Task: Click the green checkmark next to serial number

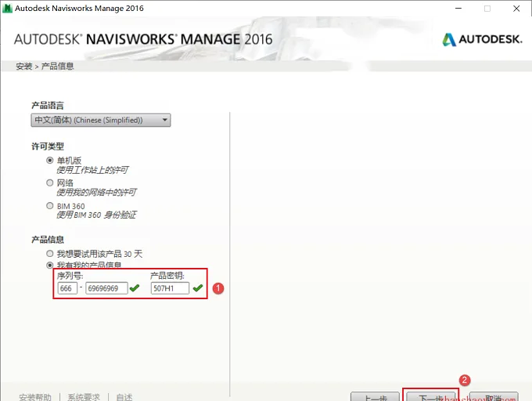Action: (x=135, y=288)
